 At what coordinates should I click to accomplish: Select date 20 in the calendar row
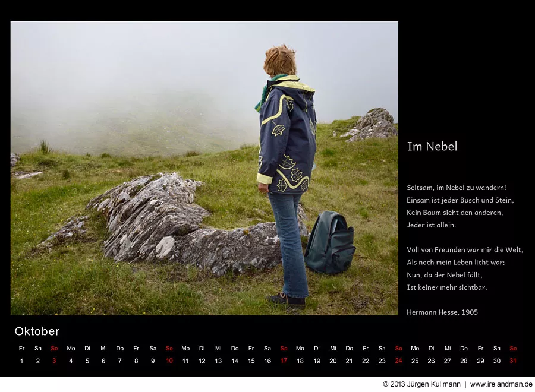[333, 361]
